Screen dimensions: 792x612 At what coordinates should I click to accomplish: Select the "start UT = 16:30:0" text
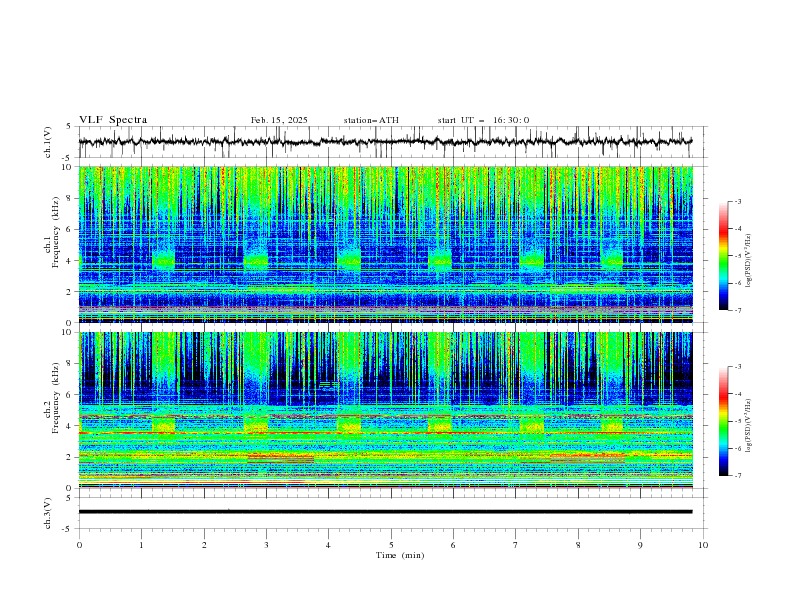click(x=483, y=120)
